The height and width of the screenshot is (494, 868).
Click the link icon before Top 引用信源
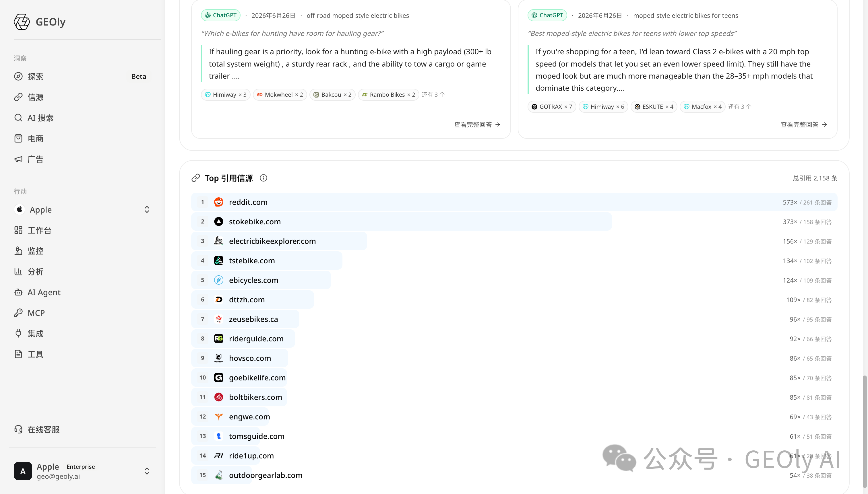tap(195, 178)
